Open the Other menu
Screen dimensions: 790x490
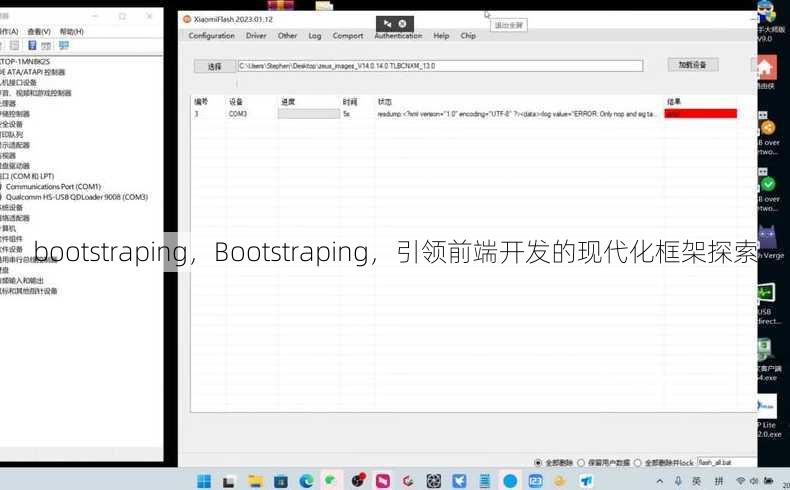click(x=287, y=36)
